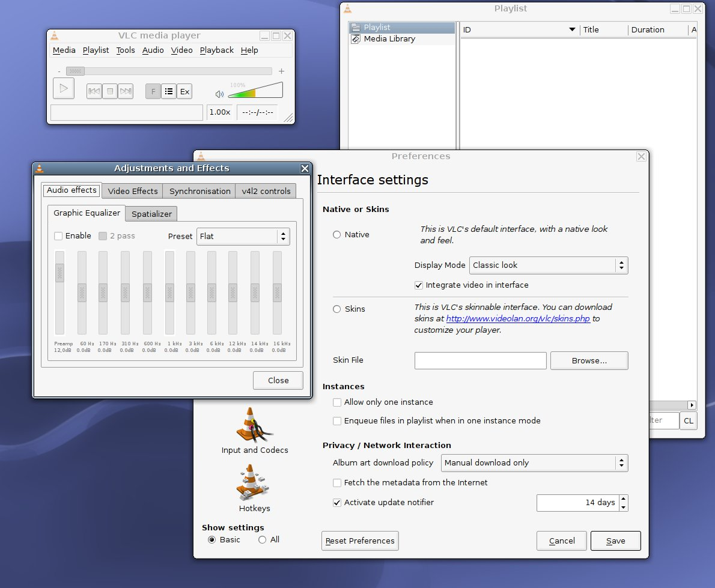Switch to the Video Effects tab
Viewport: 715px width, 588px height.
click(x=132, y=191)
